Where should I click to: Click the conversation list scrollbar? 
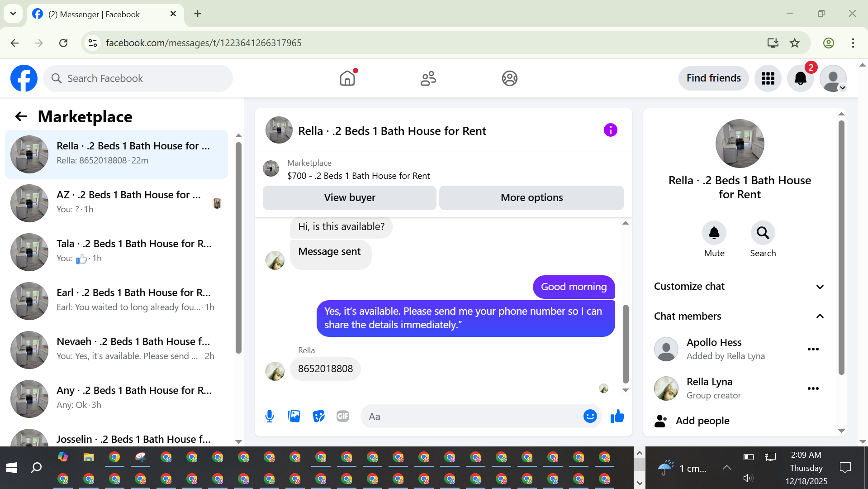click(x=238, y=248)
